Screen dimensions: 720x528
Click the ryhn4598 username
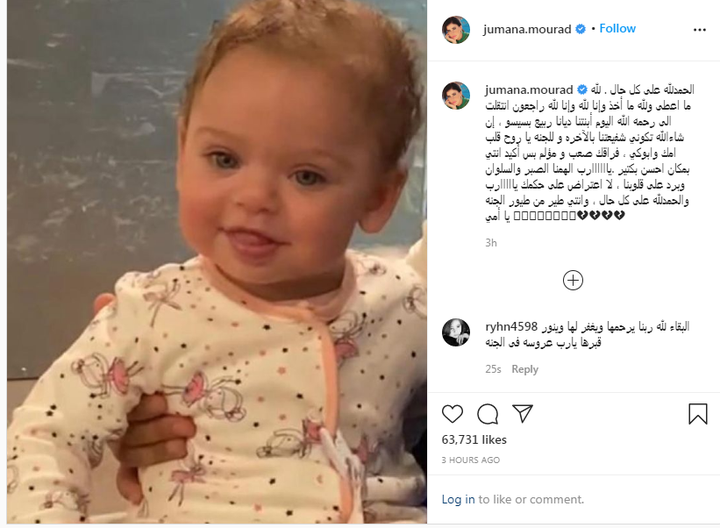(x=511, y=327)
